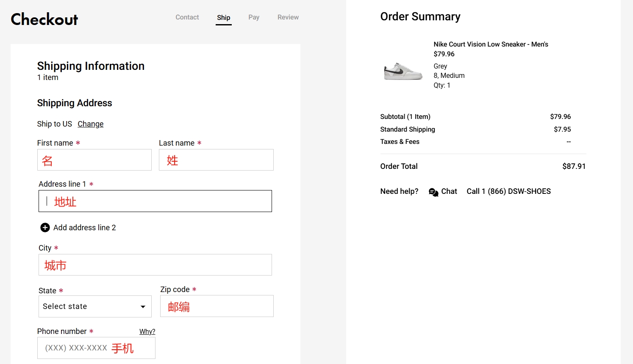Click Add address line 2 text
Image resolution: width=633 pixels, height=364 pixels.
pos(84,228)
